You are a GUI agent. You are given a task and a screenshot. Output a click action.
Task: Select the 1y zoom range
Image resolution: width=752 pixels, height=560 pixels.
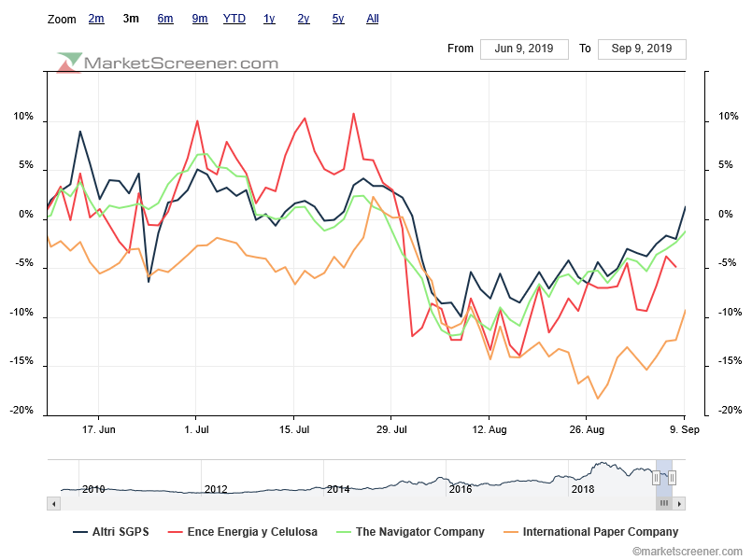(269, 19)
